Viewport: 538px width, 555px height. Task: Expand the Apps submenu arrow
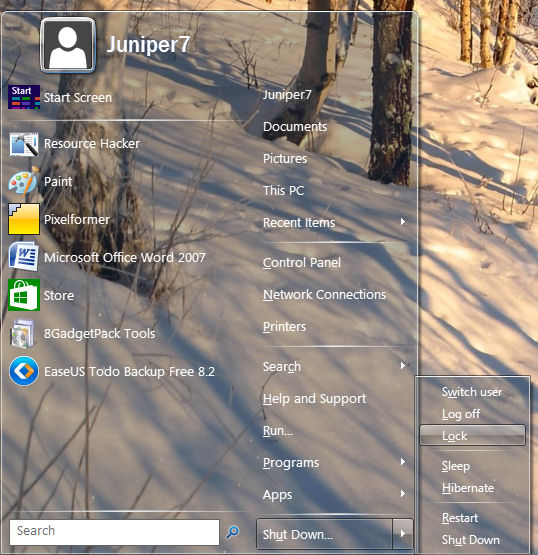pyautogui.click(x=403, y=494)
